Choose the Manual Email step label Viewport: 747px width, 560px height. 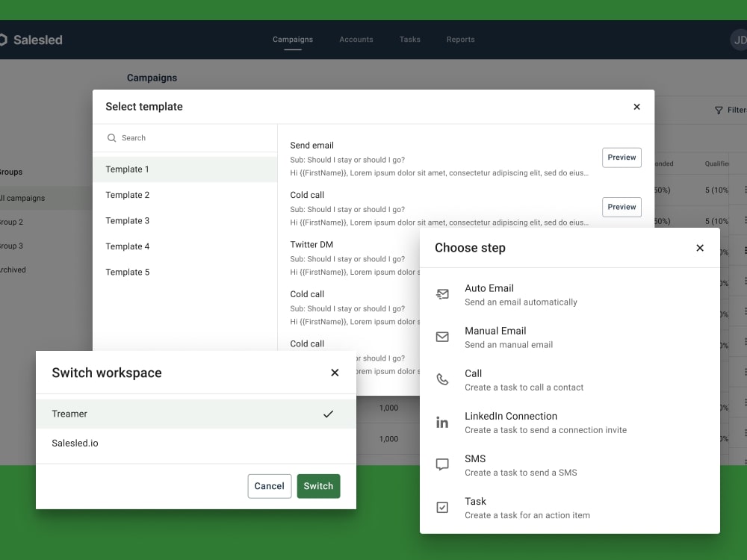pyautogui.click(x=495, y=331)
